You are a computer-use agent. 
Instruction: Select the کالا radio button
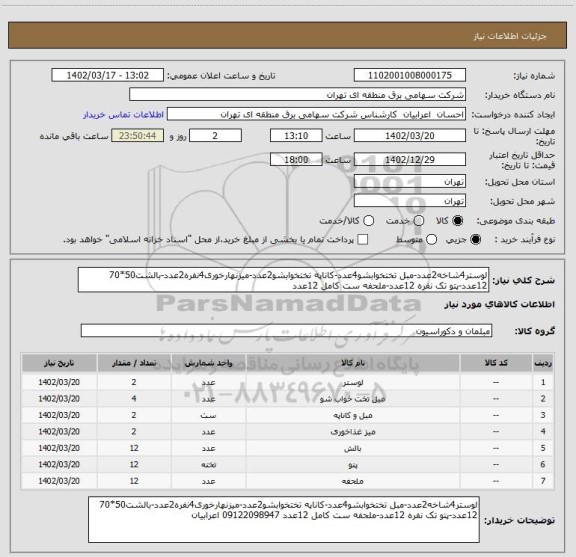pyautogui.click(x=458, y=221)
